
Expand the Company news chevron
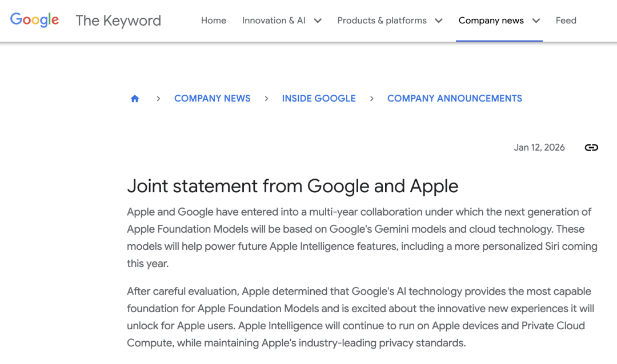(x=536, y=21)
